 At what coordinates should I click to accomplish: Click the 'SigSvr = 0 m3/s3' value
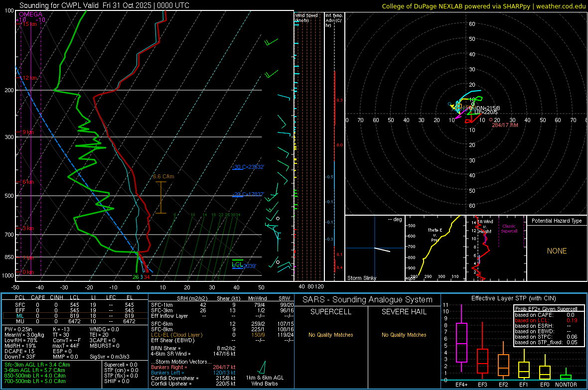point(110,357)
